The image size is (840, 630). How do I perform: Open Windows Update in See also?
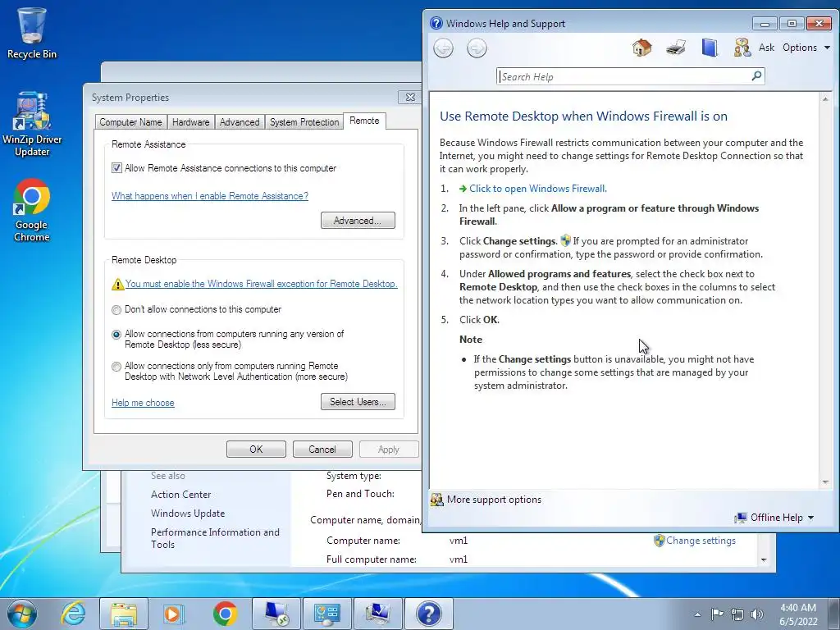(x=188, y=514)
